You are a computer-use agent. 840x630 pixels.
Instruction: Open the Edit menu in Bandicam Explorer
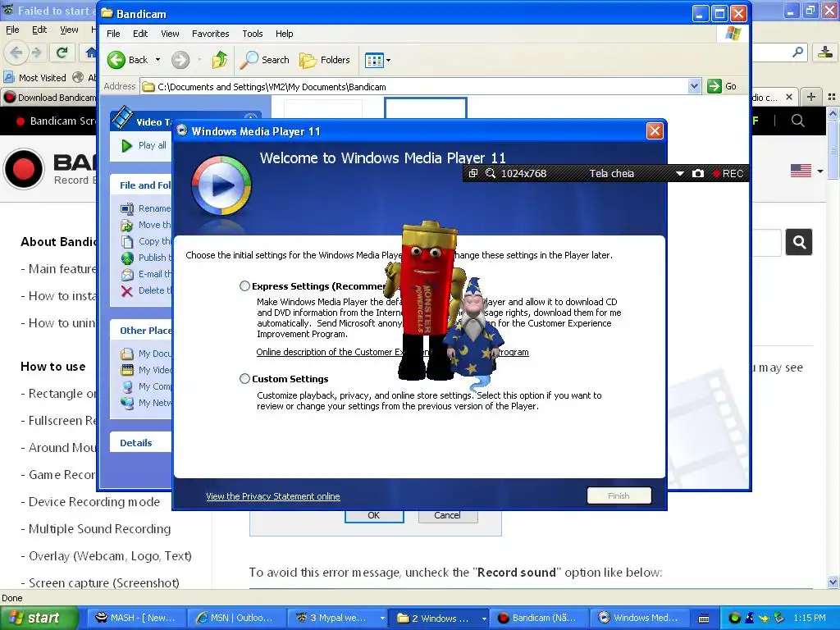pos(140,34)
